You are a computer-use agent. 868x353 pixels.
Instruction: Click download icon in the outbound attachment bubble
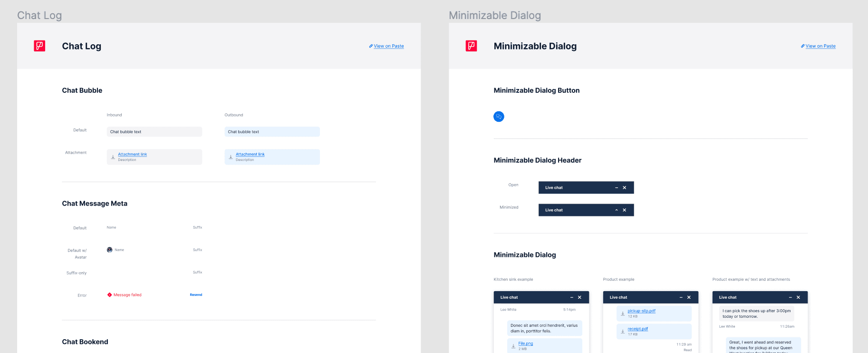point(231,157)
